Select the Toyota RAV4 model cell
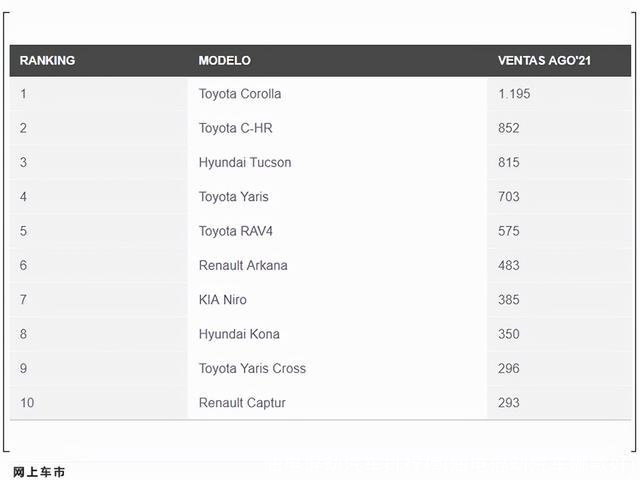The width and height of the screenshot is (640, 480). (236, 231)
